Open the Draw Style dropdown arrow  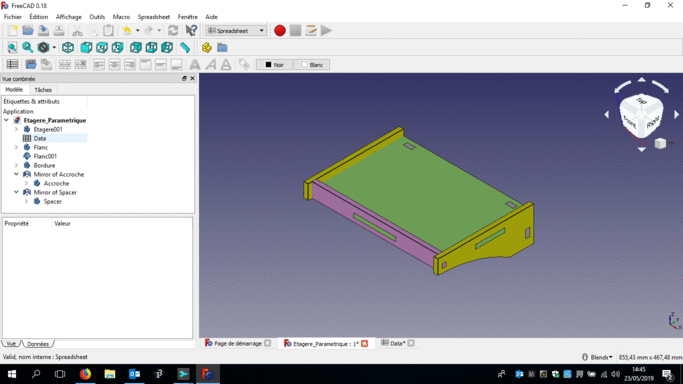(54, 47)
